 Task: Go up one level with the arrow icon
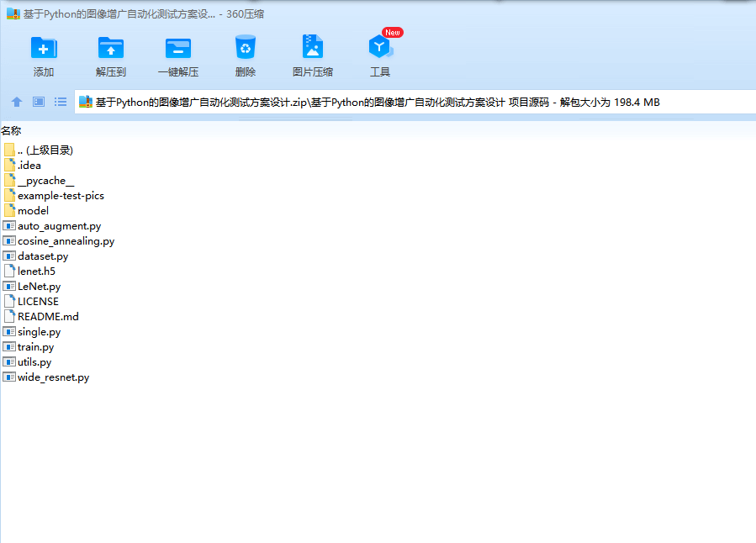17,102
